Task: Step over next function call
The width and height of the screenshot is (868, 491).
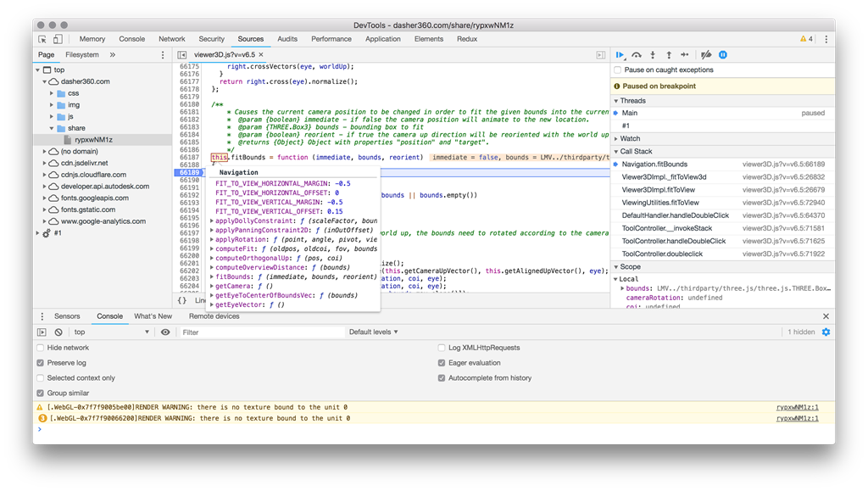Action: click(637, 54)
